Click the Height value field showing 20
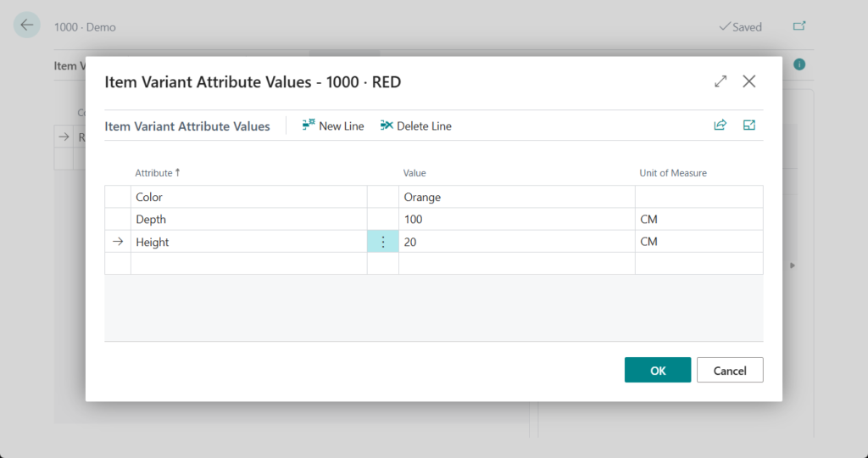 click(515, 242)
